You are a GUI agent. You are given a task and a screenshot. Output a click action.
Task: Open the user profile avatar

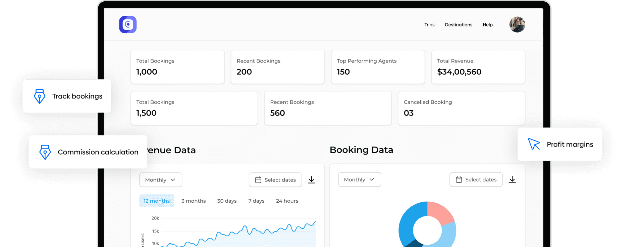[517, 25]
